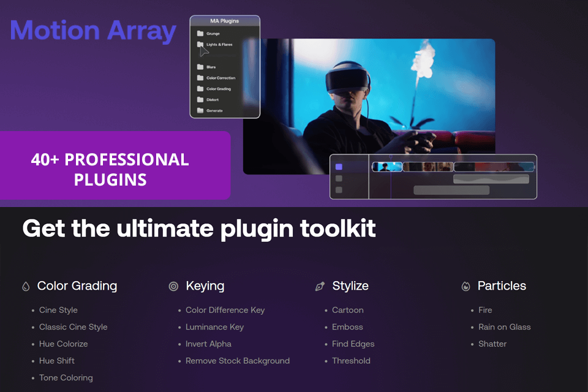Click the Fire list item
Viewport: 588px width, 392px height.
(x=485, y=310)
